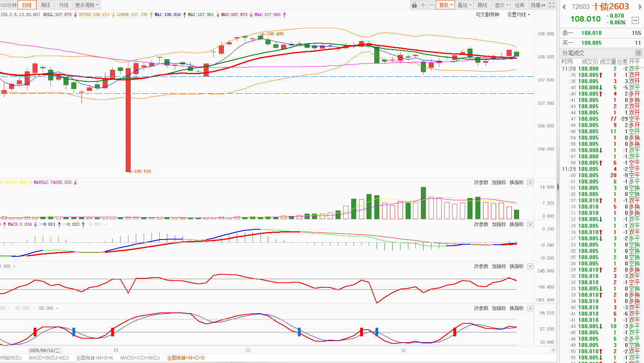Click the 经典 classic layout button

click(520, 5)
